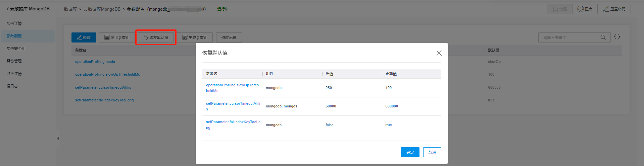
Task: Close the 恢复默认值 dialog with X
Action: [x=439, y=53]
